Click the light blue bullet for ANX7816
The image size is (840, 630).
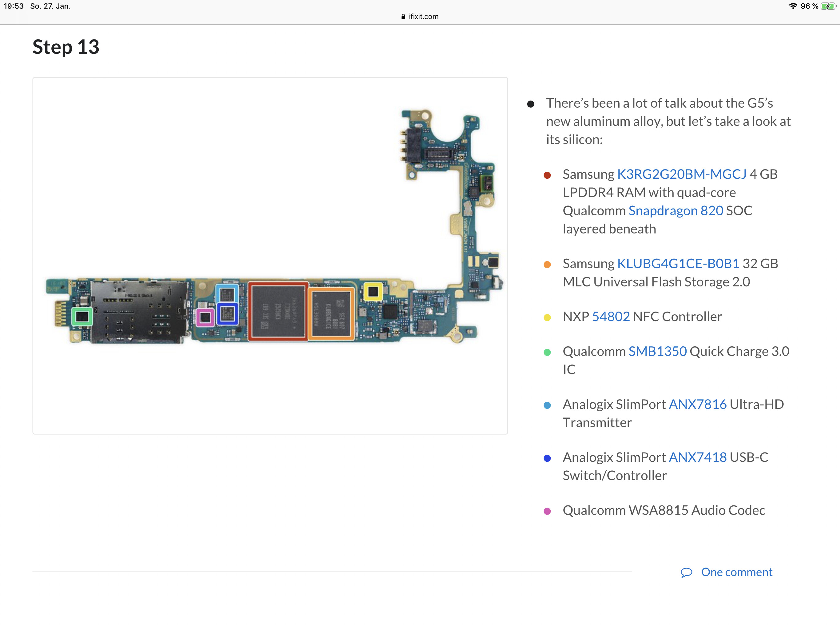click(547, 405)
